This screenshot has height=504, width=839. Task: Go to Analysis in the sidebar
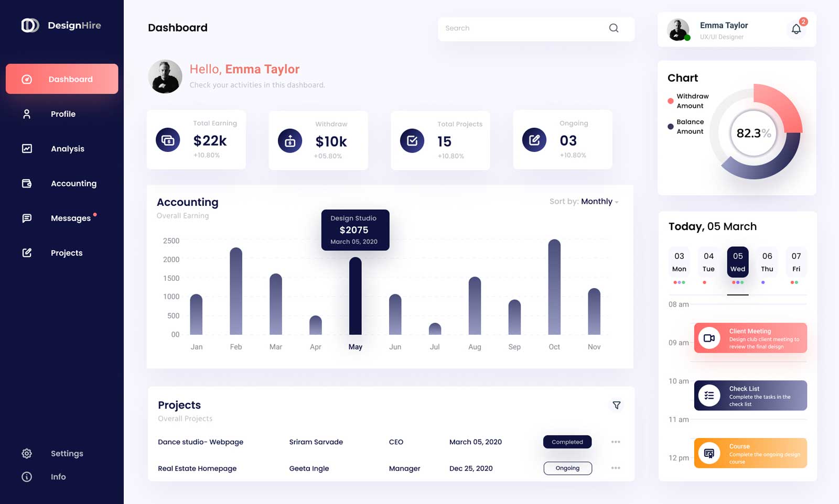click(x=67, y=149)
